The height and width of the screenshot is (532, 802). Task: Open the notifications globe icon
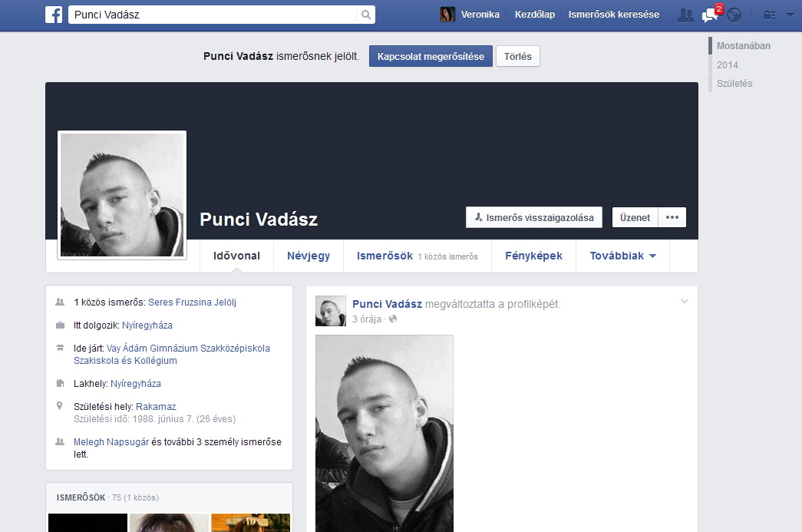point(734,15)
